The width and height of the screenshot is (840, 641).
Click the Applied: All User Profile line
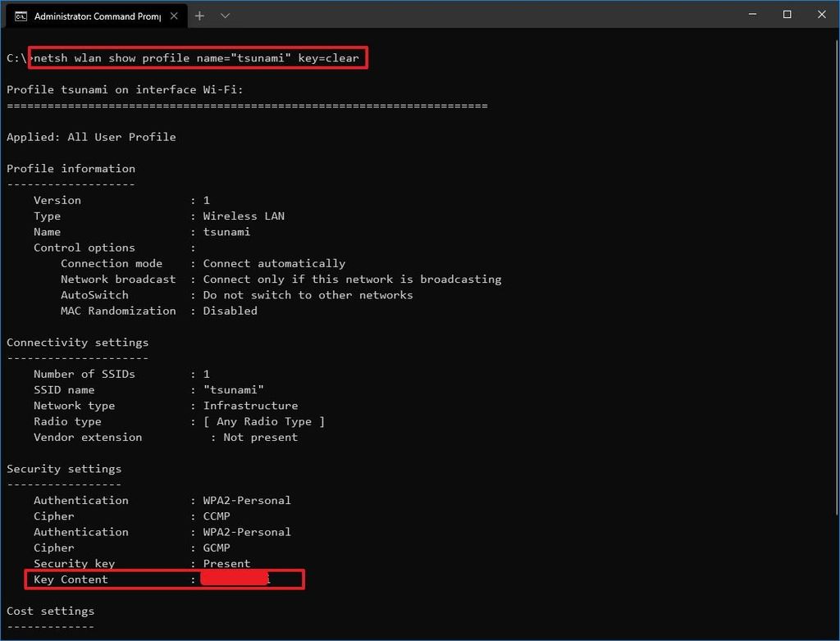[x=90, y=137]
